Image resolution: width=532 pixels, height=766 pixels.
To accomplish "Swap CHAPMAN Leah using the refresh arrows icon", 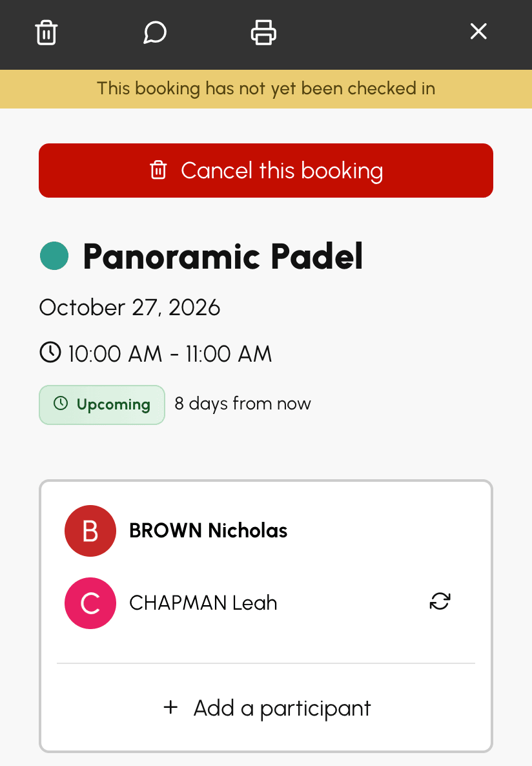I will [440, 601].
